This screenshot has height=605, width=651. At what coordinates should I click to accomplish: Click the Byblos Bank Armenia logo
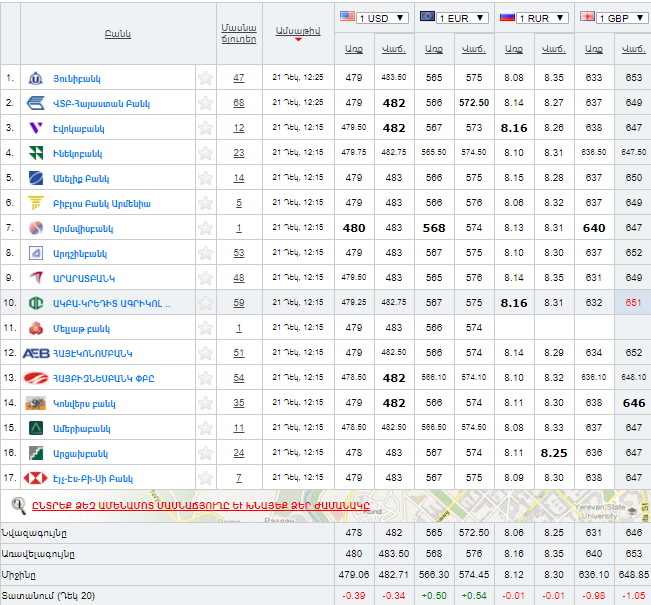(36, 203)
